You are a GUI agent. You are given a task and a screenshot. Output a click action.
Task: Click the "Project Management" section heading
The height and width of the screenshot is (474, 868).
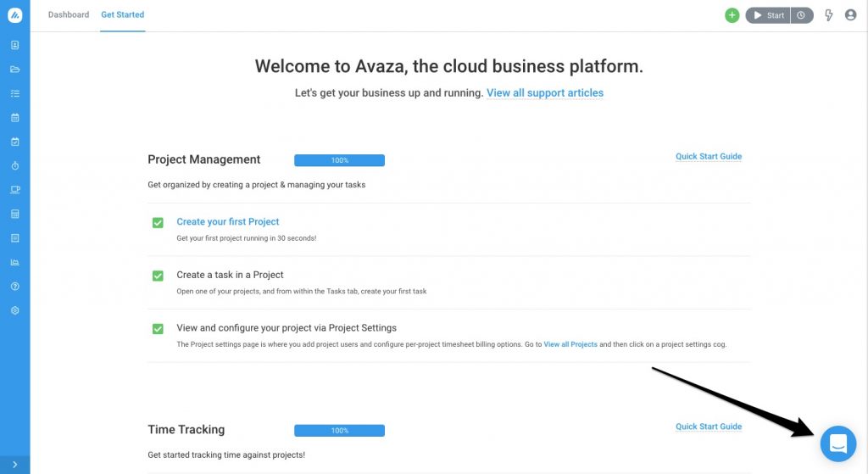click(203, 159)
